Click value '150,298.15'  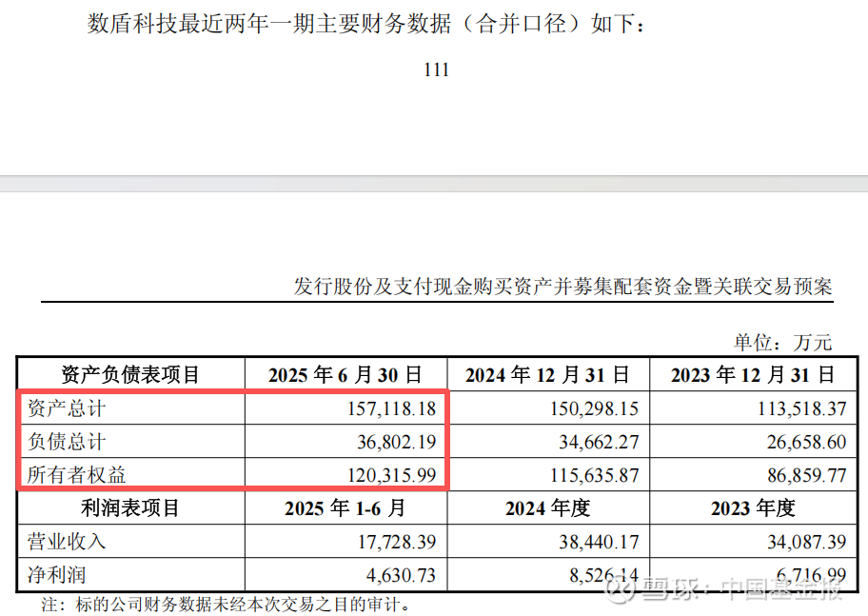click(594, 408)
